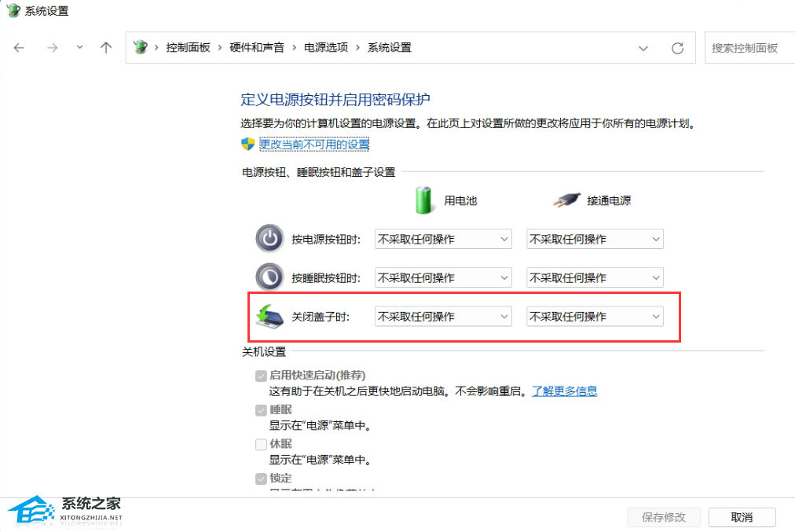Open 按睡眠按钮时 on-battery dropdown
Image resolution: width=795 pixels, height=532 pixels.
[x=443, y=277]
